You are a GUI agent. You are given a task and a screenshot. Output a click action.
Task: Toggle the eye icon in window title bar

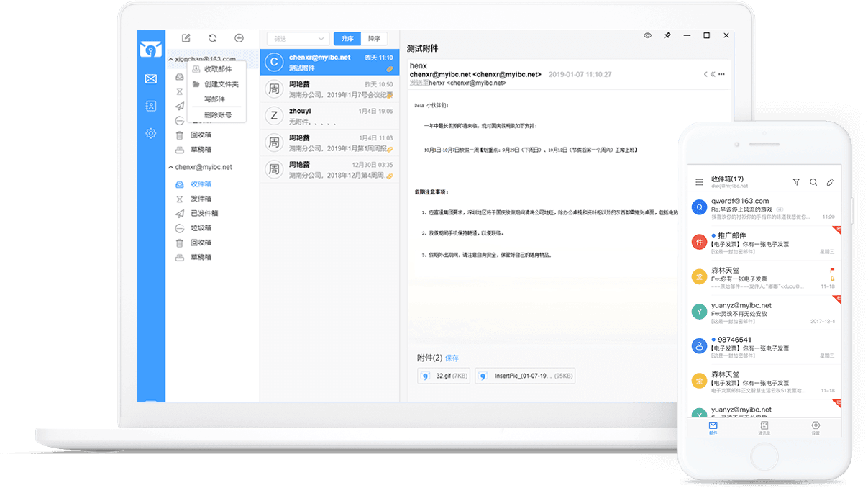pos(647,35)
